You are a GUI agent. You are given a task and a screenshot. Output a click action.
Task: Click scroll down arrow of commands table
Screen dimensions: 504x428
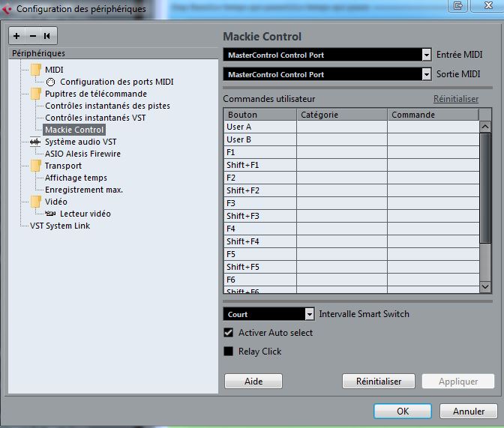click(x=485, y=286)
